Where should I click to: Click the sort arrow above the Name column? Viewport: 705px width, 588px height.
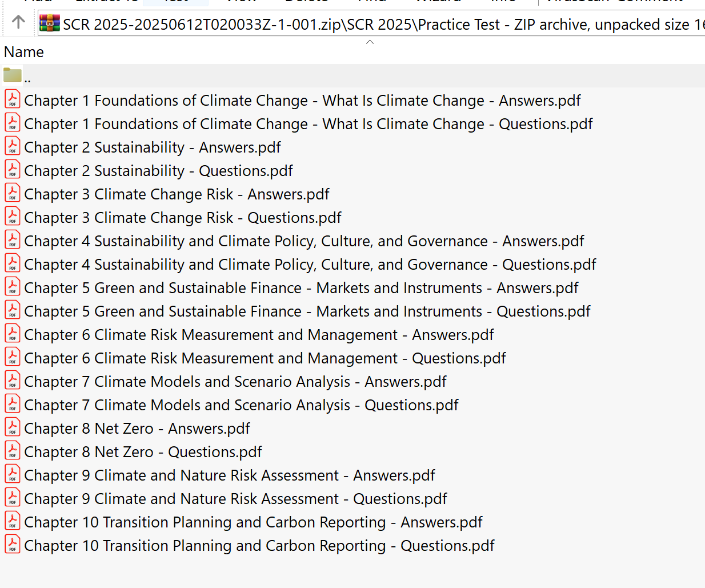pyautogui.click(x=370, y=42)
